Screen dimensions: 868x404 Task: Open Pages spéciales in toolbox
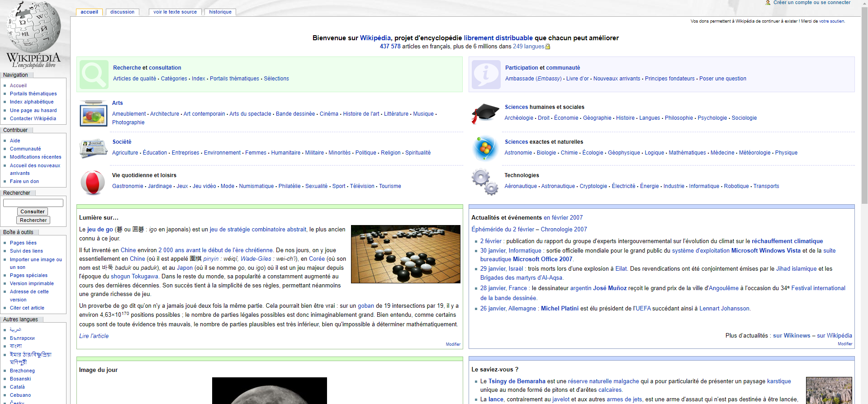click(x=28, y=275)
